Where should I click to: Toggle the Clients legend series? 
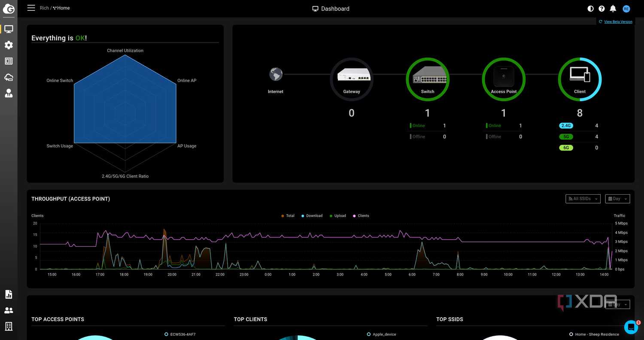[x=361, y=216]
